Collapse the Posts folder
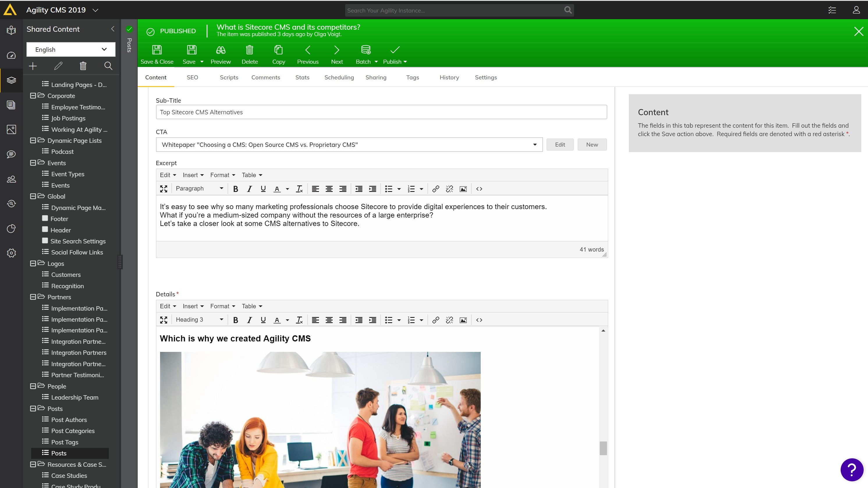This screenshot has width=868, height=488. pyautogui.click(x=33, y=409)
